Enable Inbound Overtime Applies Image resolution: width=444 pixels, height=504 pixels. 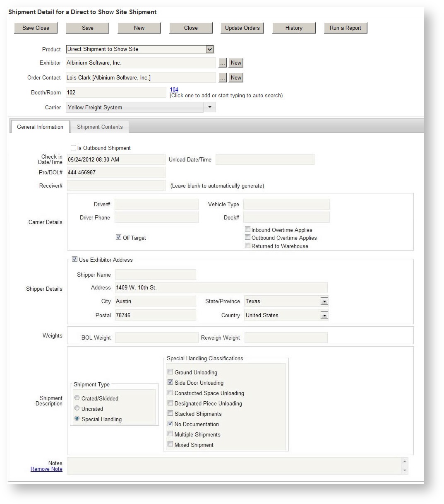248,229
